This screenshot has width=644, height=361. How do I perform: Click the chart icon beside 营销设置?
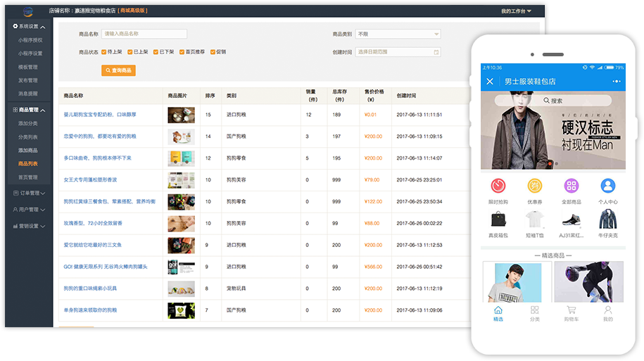(x=15, y=227)
